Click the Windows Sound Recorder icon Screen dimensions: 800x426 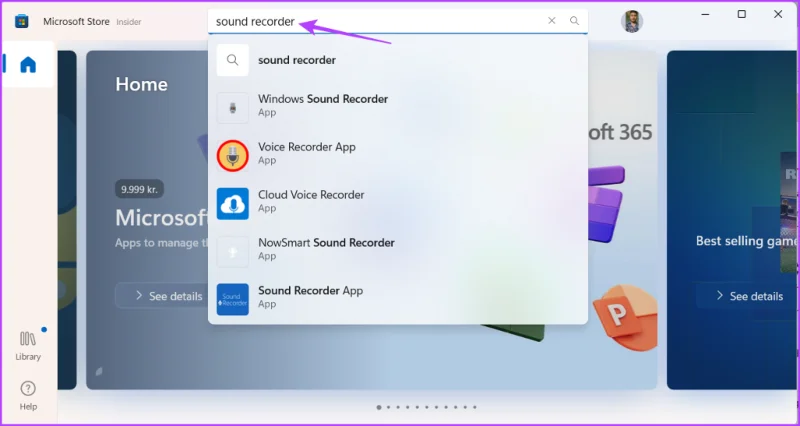click(x=233, y=108)
